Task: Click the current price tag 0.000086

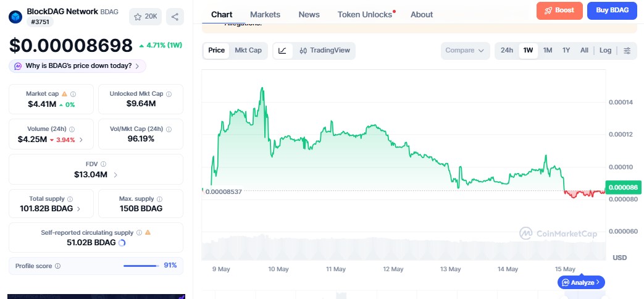Action: (623, 188)
